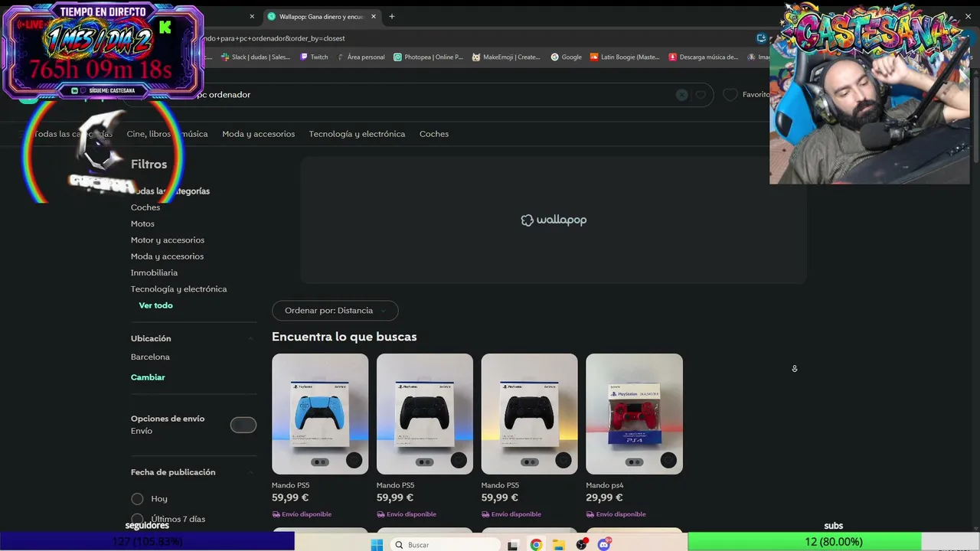The height and width of the screenshot is (551, 980).
Task: Favorite the red Mando ps4 listing
Action: [x=668, y=460]
